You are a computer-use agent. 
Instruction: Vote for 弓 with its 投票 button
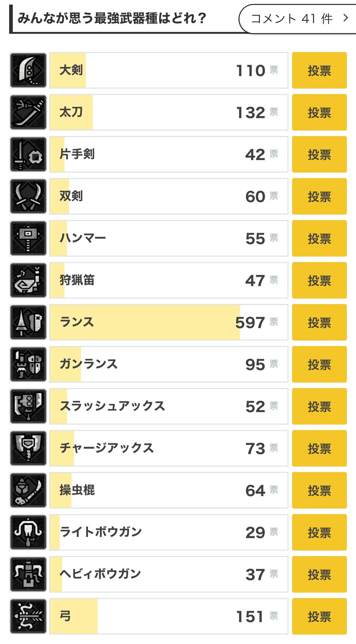319,616
